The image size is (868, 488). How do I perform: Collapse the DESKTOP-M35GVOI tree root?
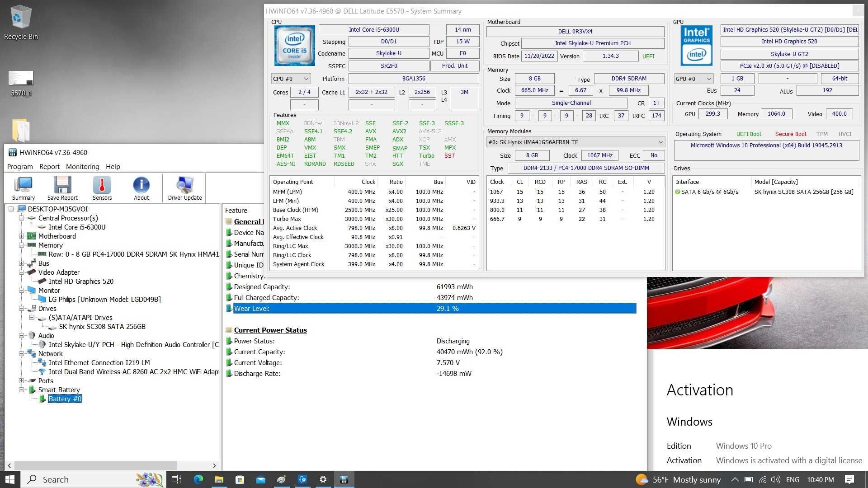point(11,209)
